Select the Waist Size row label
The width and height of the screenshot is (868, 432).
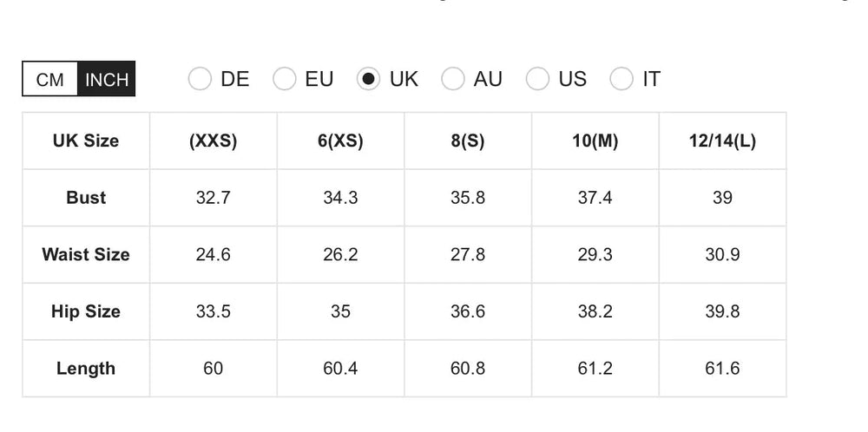tap(86, 255)
